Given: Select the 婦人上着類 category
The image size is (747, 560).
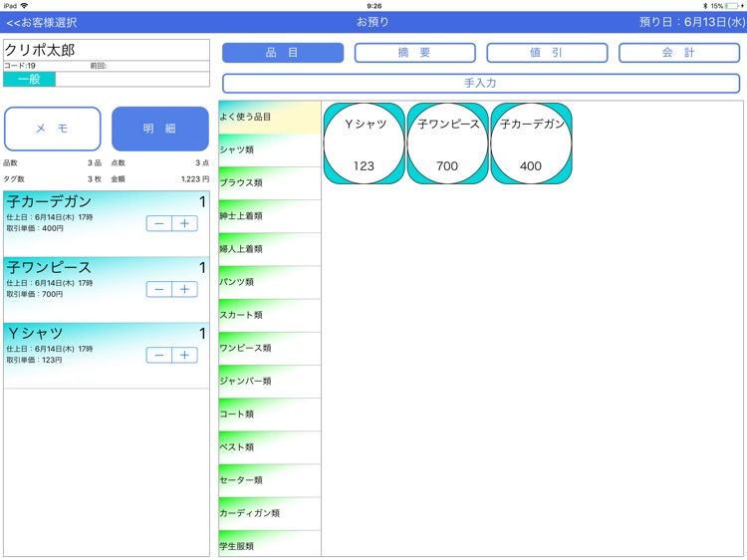Looking at the screenshot, I should coord(270,249).
